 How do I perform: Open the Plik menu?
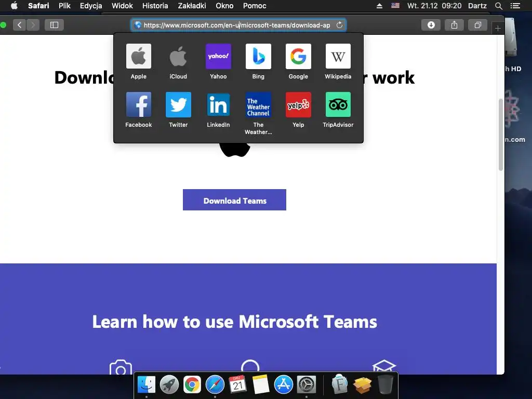[x=64, y=6]
